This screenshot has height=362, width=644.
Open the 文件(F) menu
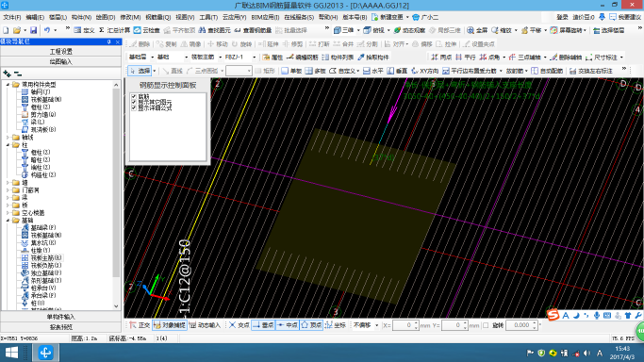(x=12, y=17)
